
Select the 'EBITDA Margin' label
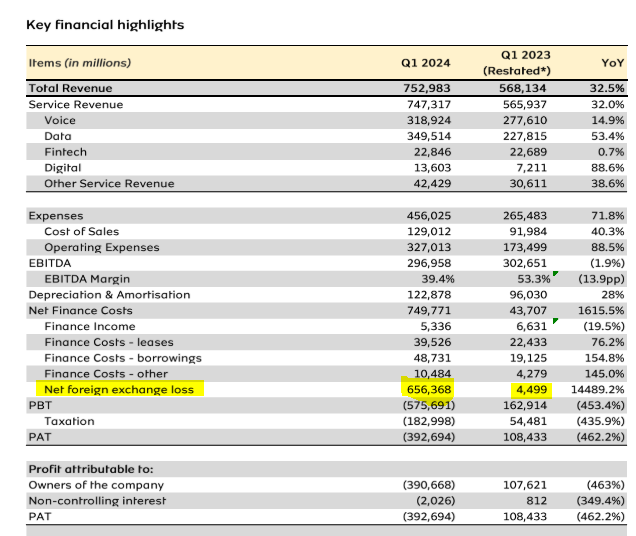click(x=87, y=279)
